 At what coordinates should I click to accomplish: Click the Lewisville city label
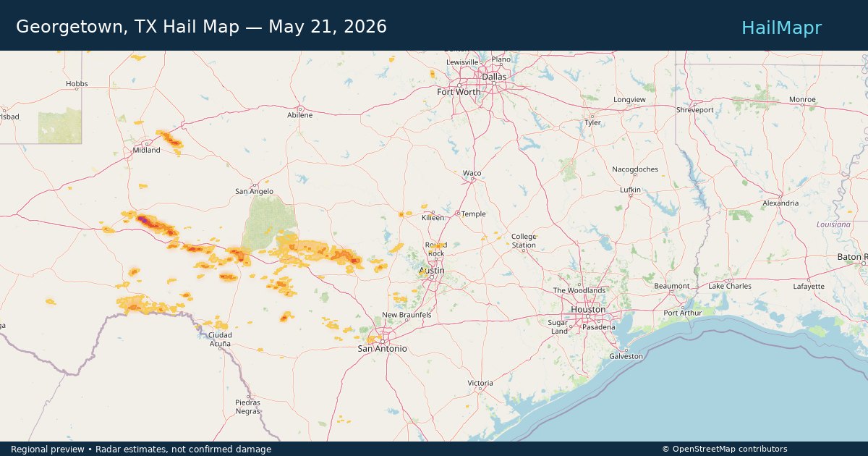point(463,62)
